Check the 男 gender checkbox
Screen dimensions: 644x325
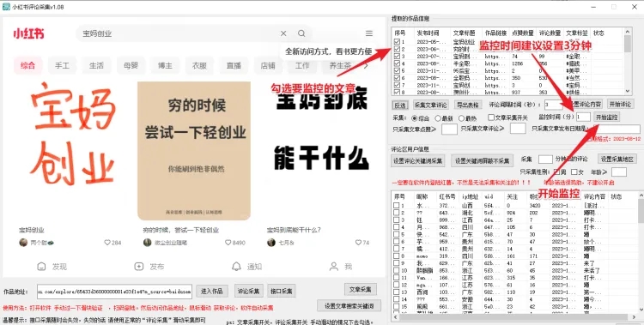point(557,172)
